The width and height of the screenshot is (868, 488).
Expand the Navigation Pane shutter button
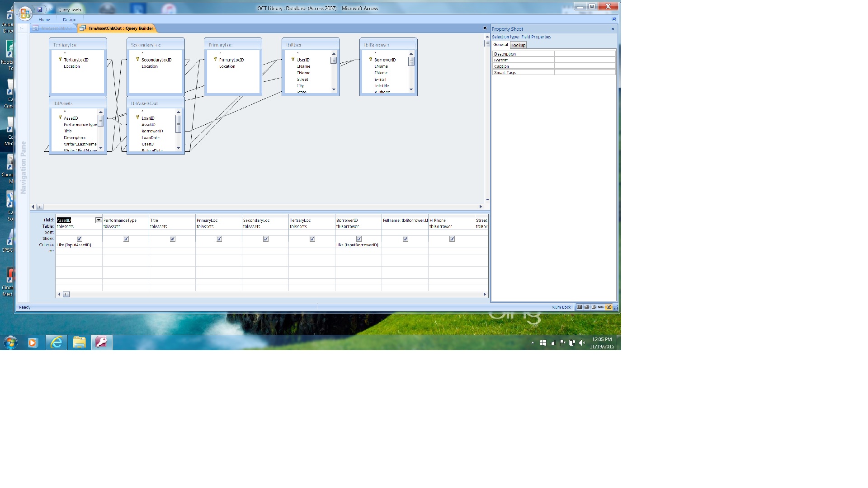[x=21, y=28]
